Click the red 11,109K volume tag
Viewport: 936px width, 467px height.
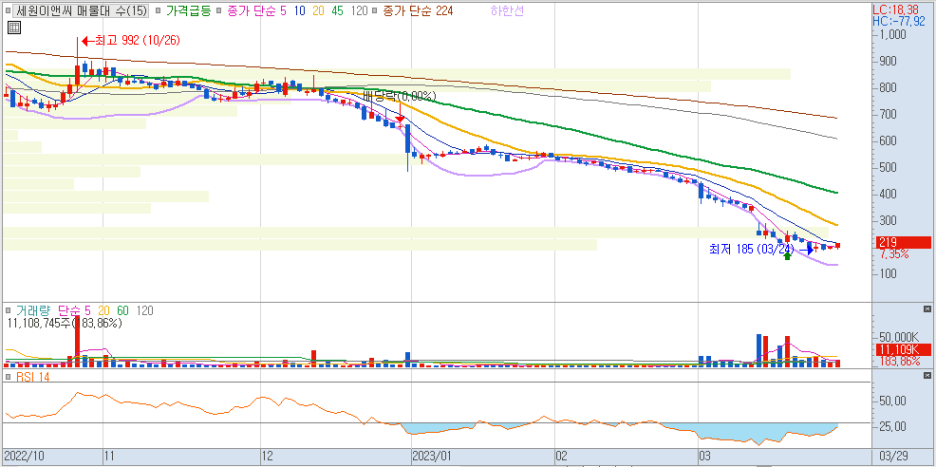[x=903, y=350]
